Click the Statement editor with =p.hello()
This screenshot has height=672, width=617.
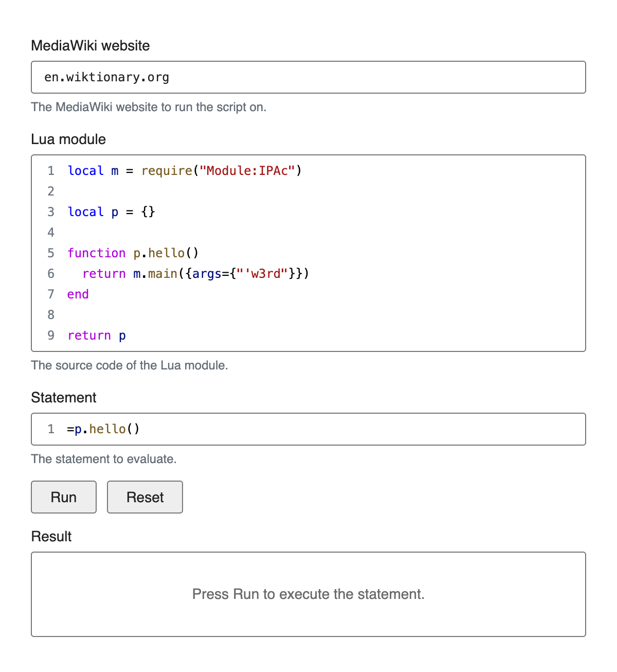pyautogui.click(x=308, y=429)
